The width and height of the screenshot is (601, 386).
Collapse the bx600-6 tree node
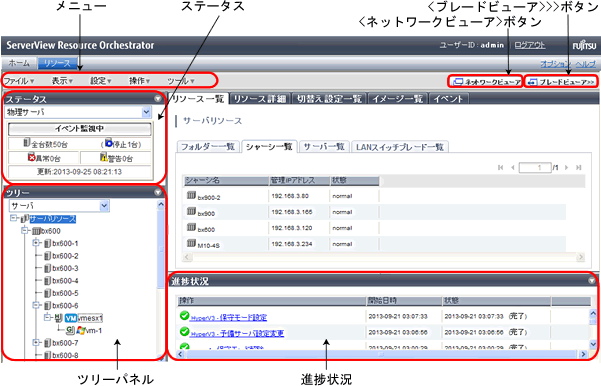click(x=36, y=305)
